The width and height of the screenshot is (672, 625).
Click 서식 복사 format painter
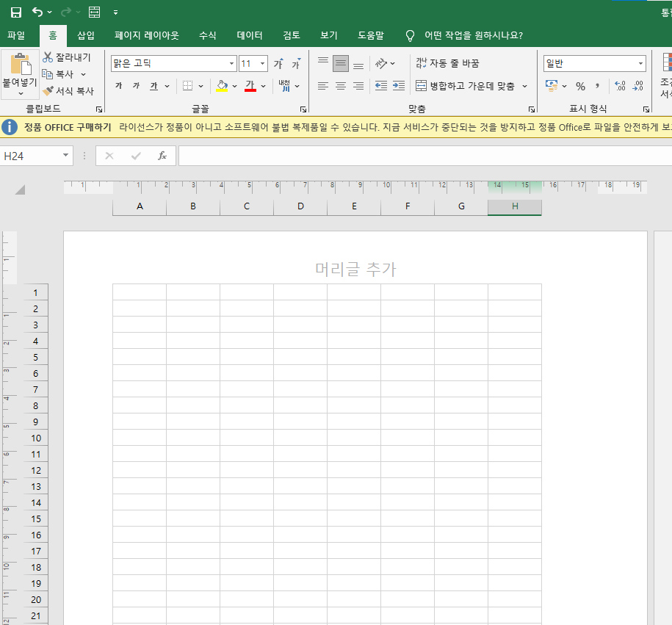click(68, 91)
